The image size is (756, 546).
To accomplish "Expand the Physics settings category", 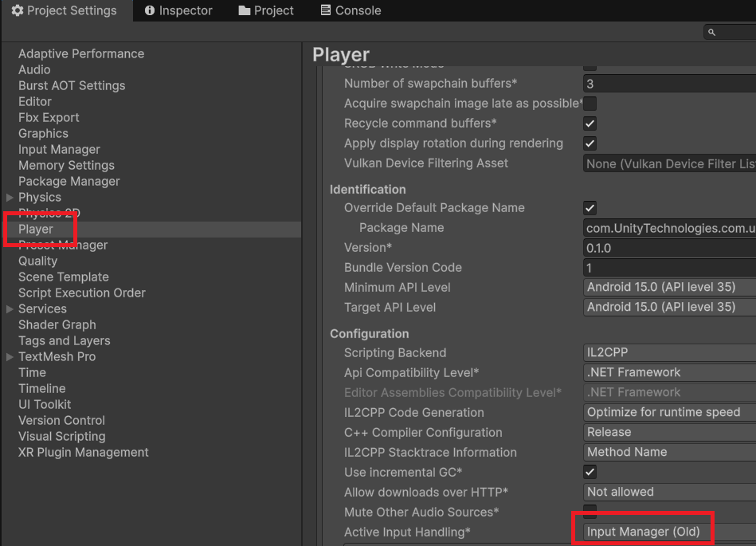I will point(10,197).
